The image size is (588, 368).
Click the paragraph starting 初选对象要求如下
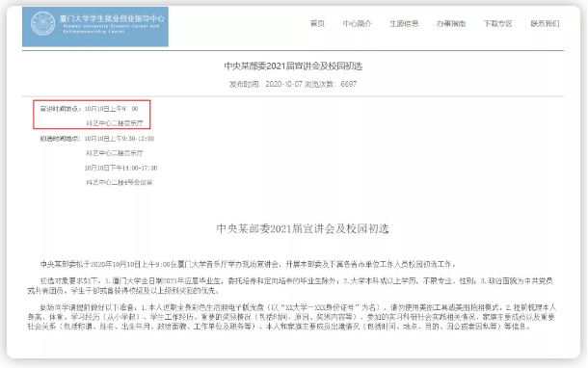tap(290, 285)
